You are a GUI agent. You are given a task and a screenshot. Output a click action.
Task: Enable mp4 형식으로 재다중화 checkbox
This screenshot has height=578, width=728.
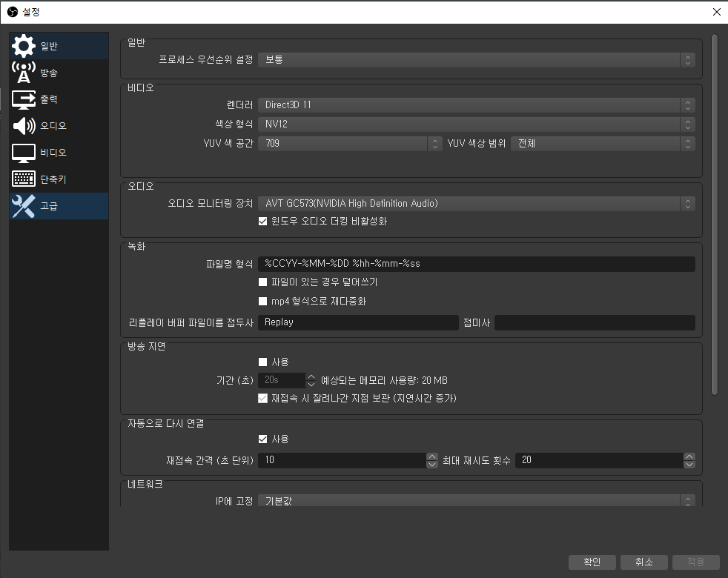click(262, 302)
